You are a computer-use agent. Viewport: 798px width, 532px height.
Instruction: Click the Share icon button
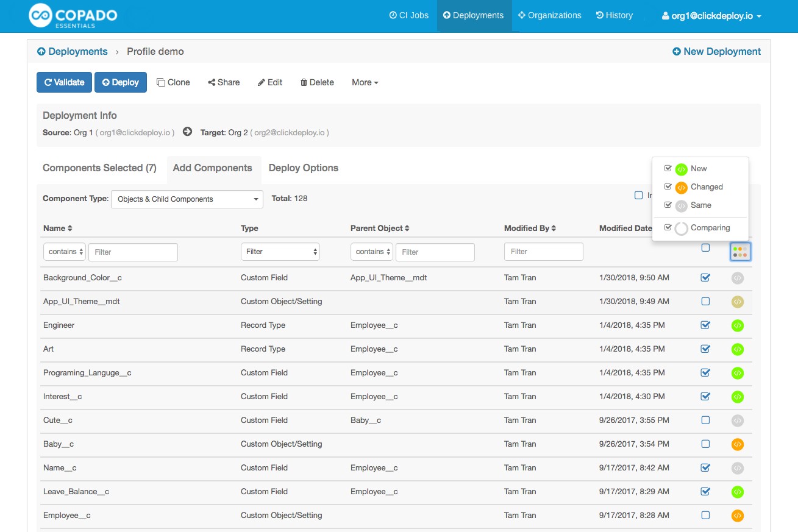(224, 82)
